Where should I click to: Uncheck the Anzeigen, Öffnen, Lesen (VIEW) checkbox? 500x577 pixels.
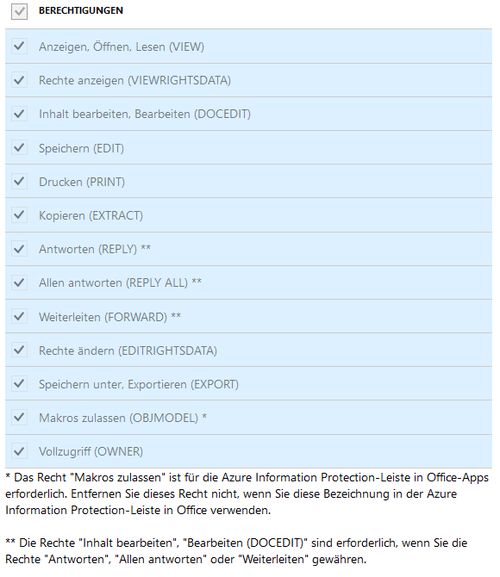click(x=19, y=46)
